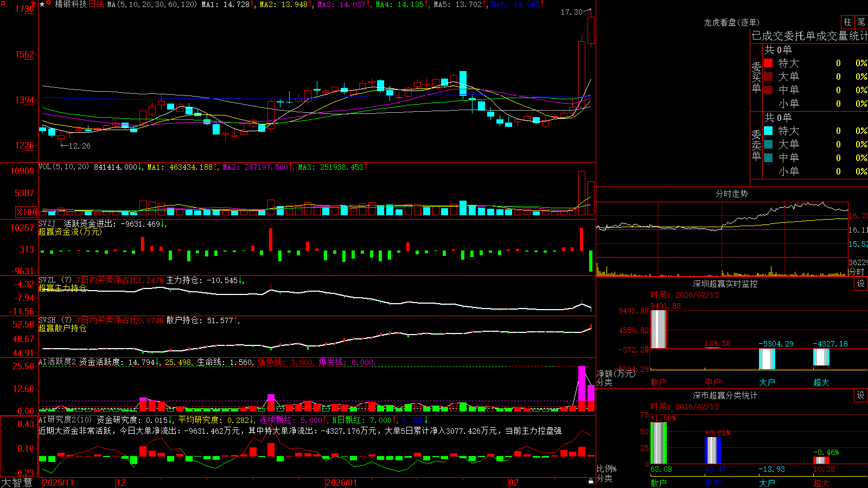
Task: Click the 散户 ratio bar at +1.00%
Action: [x=658, y=443]
